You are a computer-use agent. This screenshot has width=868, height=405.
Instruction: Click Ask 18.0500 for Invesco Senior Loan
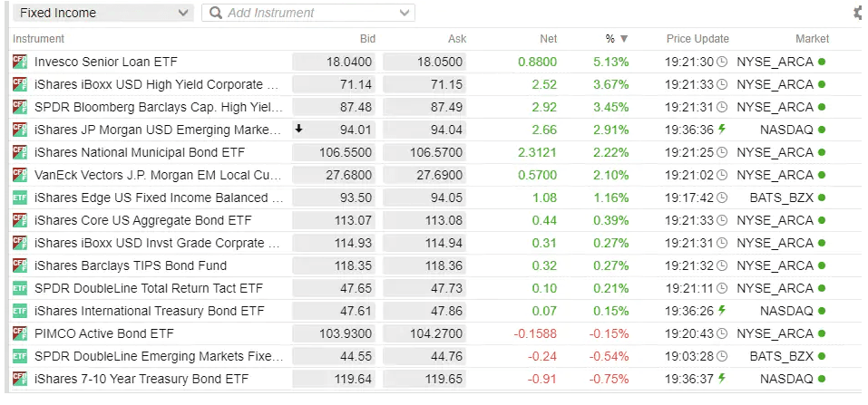(424, 62)
